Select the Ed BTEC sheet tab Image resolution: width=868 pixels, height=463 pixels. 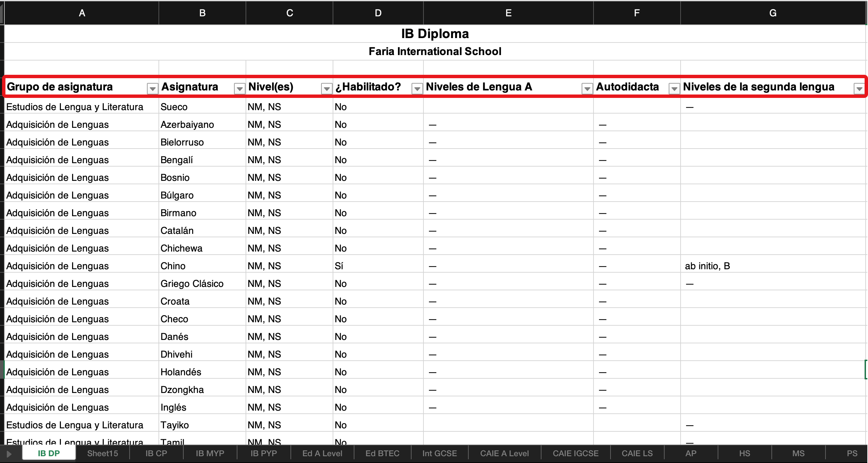[382, 453]
